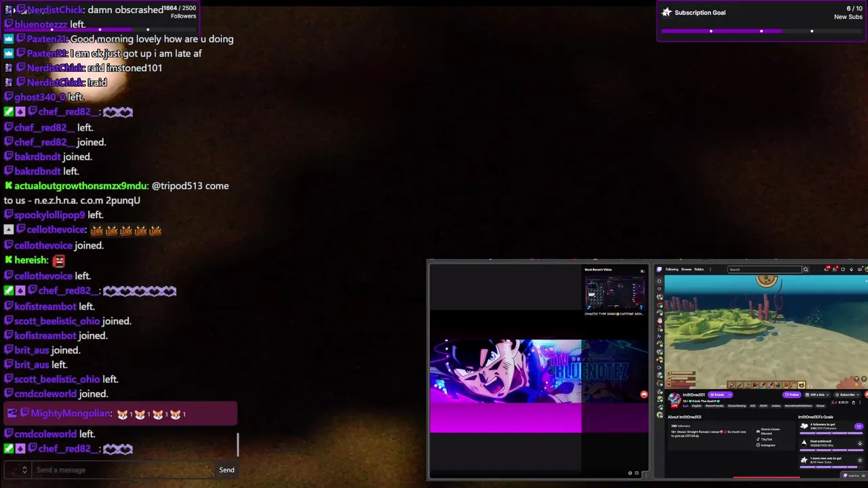This screenshot has height=488, width=868.
Task: Click Follow button on ImSt0ned101 channel
Action: pos(792,394)
